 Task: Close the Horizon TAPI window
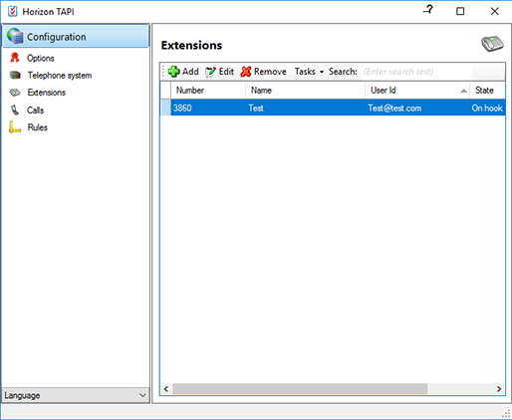tap(495, 11)
